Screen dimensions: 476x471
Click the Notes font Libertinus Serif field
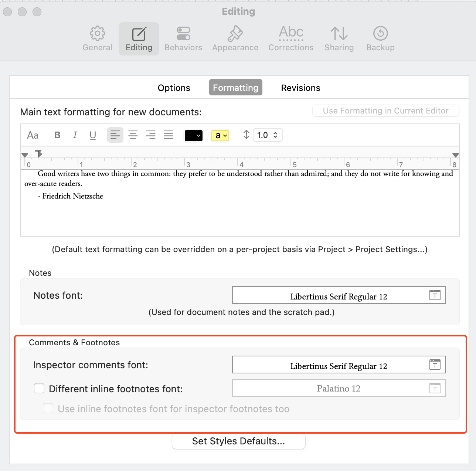[339, 295]
